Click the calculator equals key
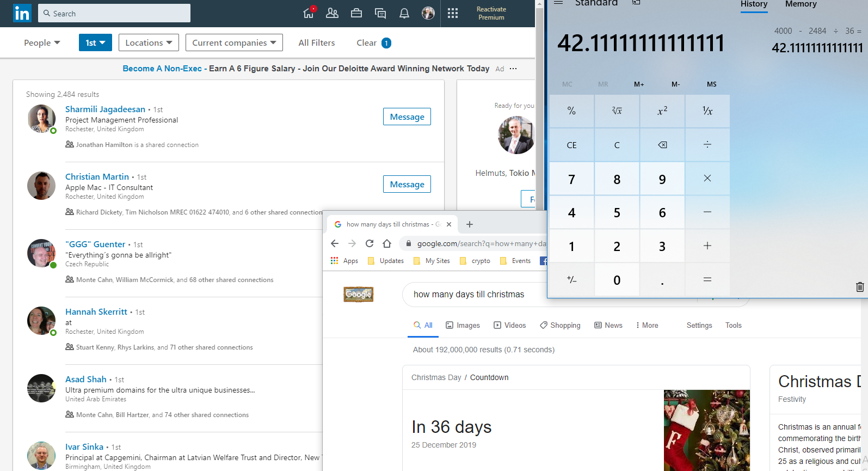The height and width of the screenshot is (471, 868). tap(707, 280)
